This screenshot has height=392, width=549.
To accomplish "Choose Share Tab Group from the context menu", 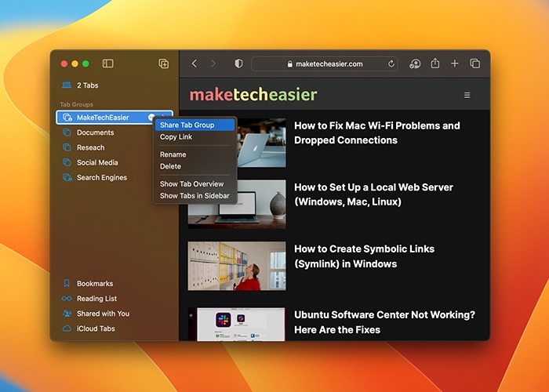I will point(195,125).
